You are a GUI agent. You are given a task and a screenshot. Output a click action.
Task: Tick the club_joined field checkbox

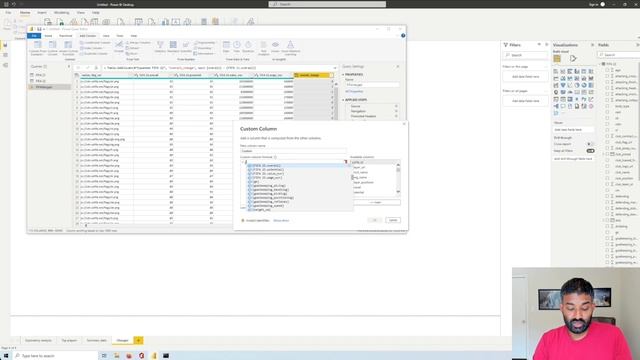point(607,154)
